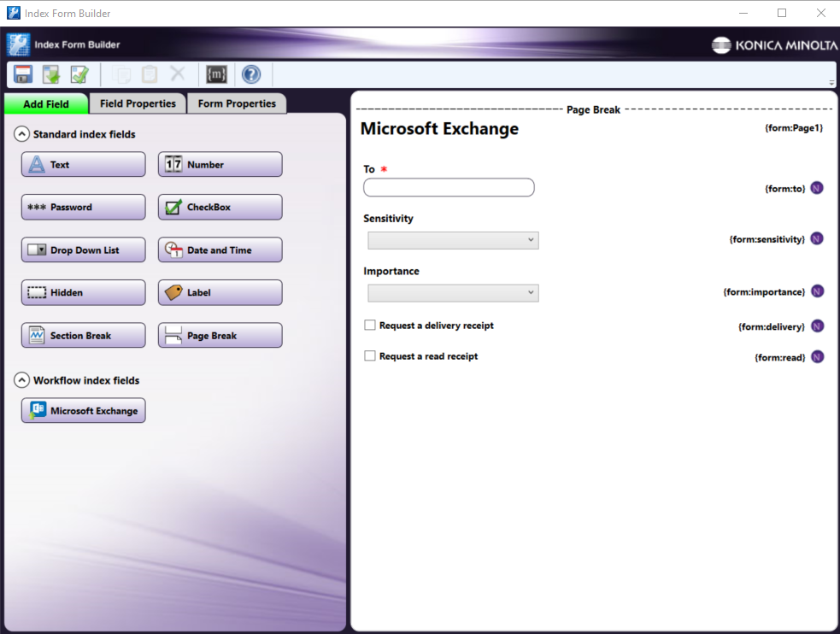Screen dimensions: 840x634
Task: Click the {form:importance} tag
Action: coord(765,292)
